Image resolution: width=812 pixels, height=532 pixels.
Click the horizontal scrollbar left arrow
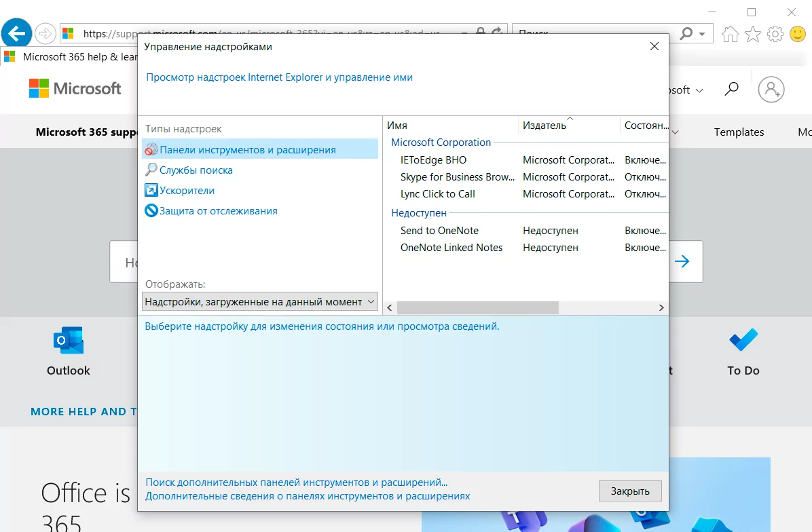(390, 308)
